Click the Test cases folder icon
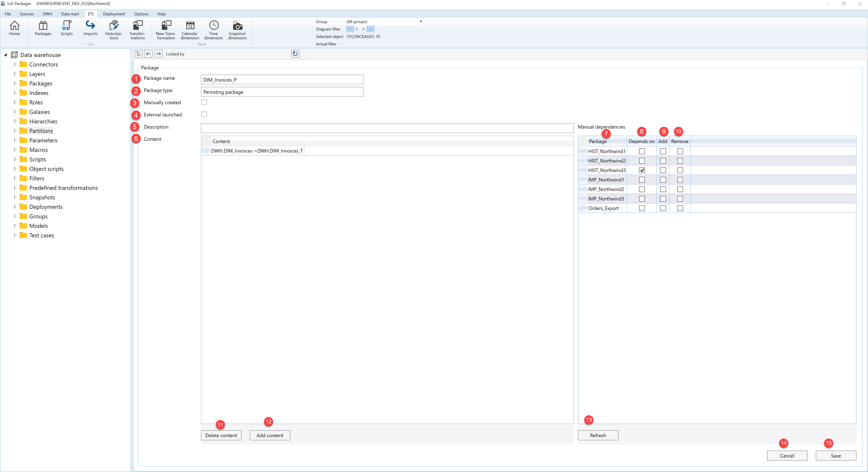Screen dimensions: 868x472 pos(23,235)
